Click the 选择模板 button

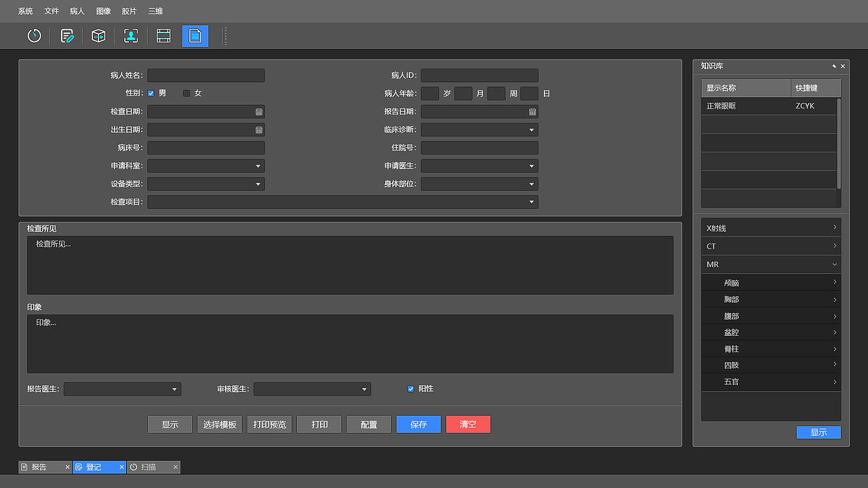(220, 424)
